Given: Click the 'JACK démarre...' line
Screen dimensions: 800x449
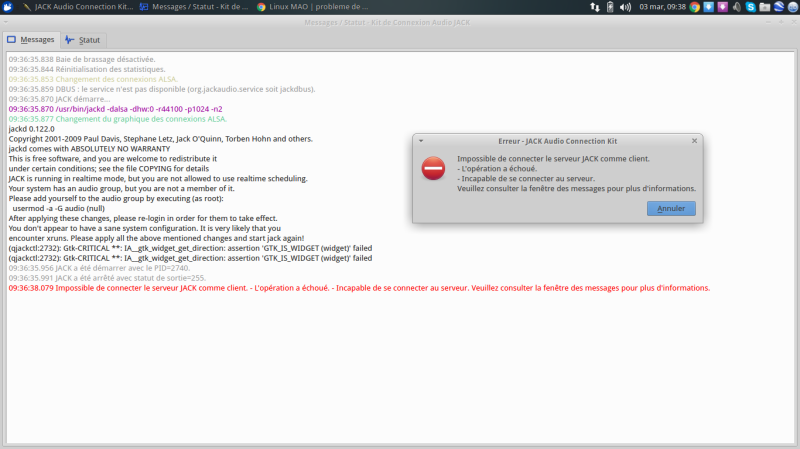Looking at the screenshot, I should coord(59,99).
